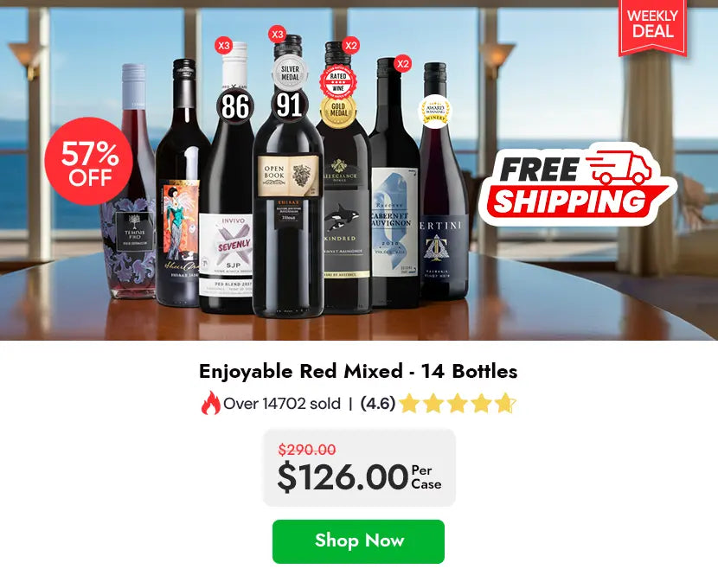718x588 pixels.
Task: Click the Over 14702 sold text
Action: [x=282, y=404]
